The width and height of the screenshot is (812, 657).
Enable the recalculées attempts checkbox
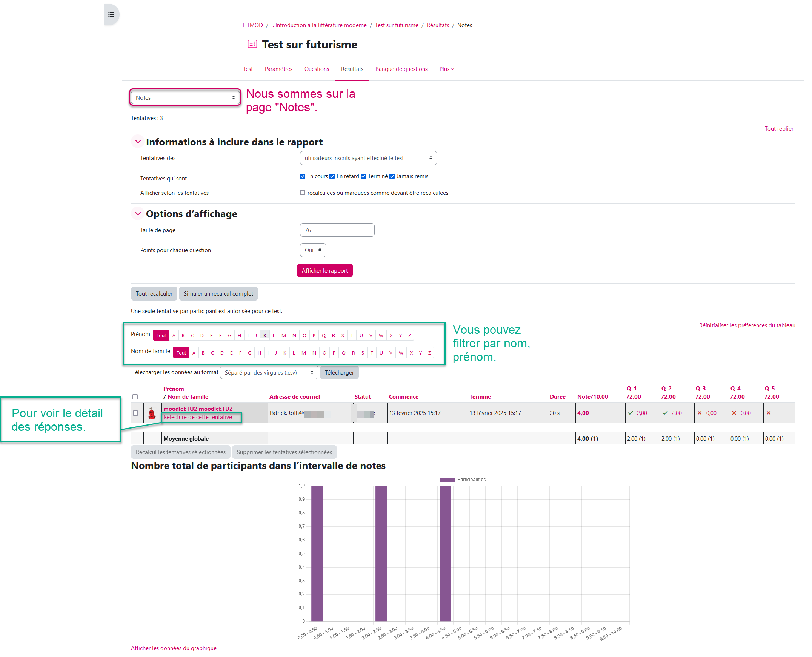click(303, 193)
